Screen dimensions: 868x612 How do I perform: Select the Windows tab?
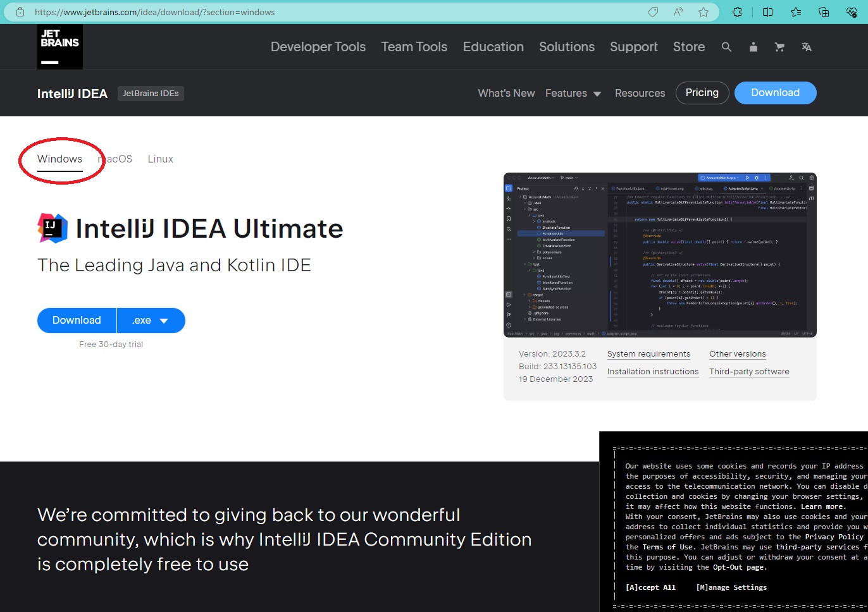point(59,159)
